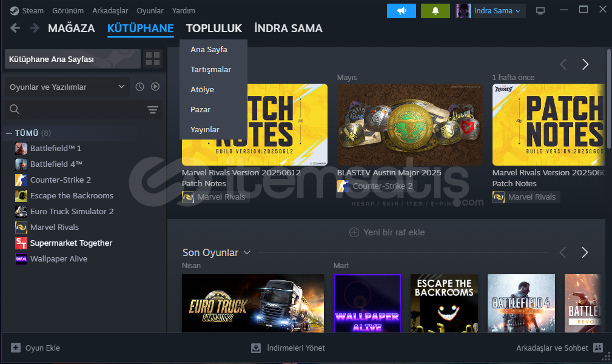
Task: Open the İndra Sama account dropdown
Action: [x=497, y=11]
